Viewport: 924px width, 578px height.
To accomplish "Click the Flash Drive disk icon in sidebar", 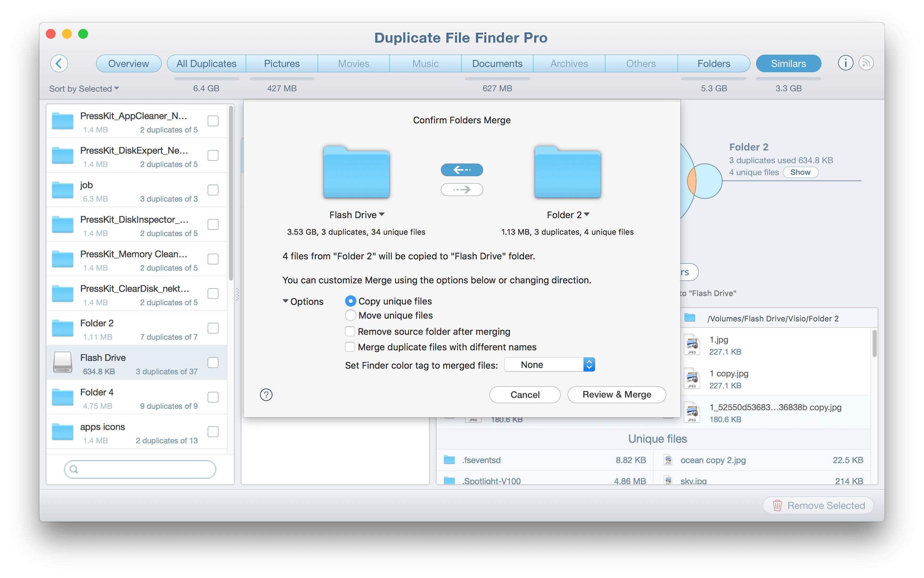I will tap(62, 362).
